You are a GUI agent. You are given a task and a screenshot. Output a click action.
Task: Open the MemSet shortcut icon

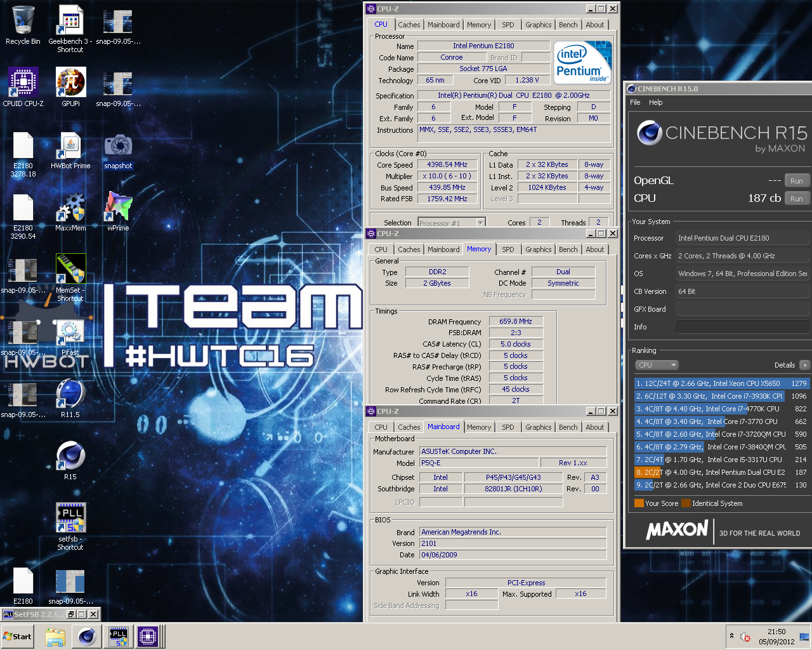coord(70,278)
